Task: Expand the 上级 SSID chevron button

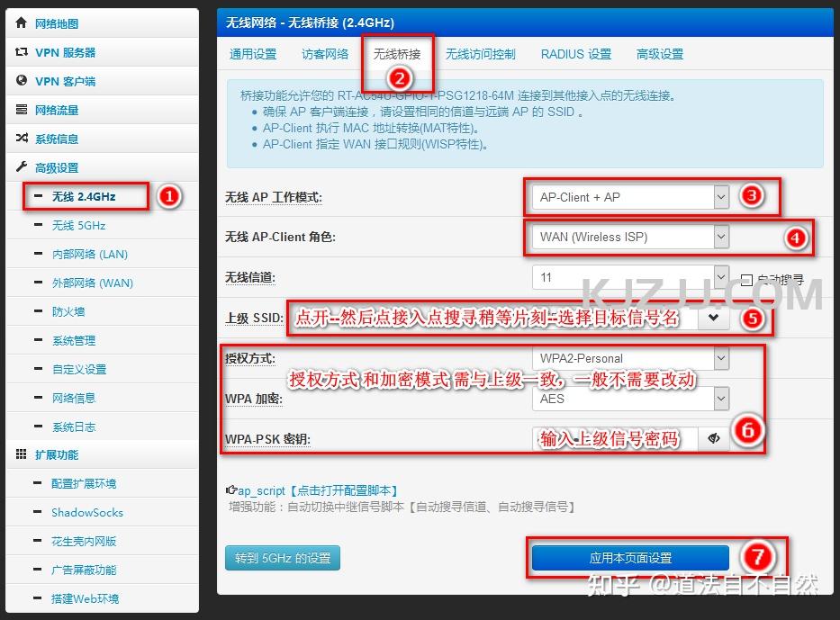Action: 713,318
